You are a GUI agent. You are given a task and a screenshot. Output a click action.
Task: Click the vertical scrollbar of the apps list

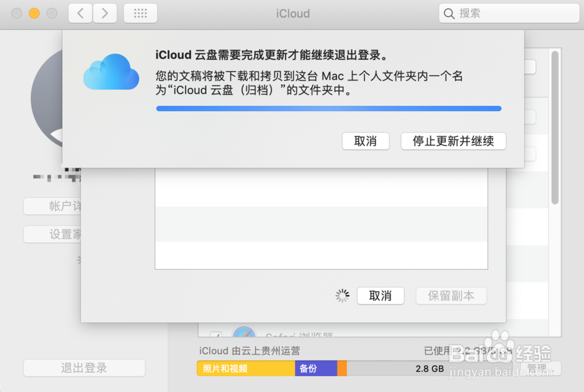coord(555,129)
